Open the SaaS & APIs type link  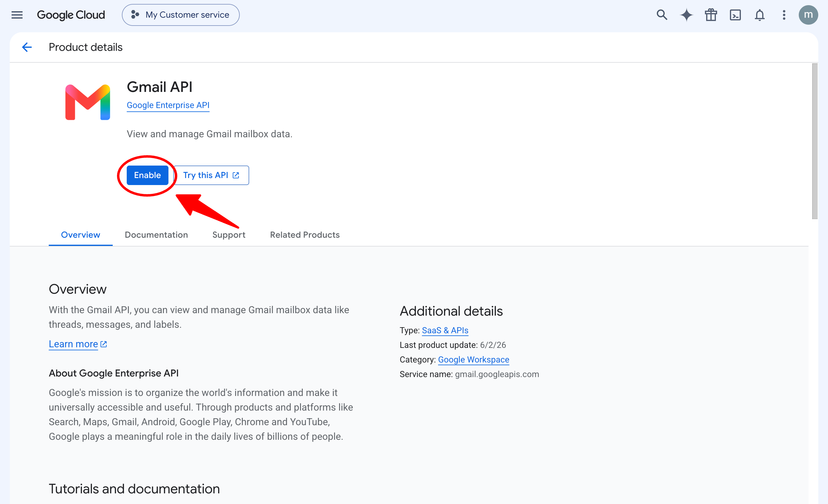point(445,331)
